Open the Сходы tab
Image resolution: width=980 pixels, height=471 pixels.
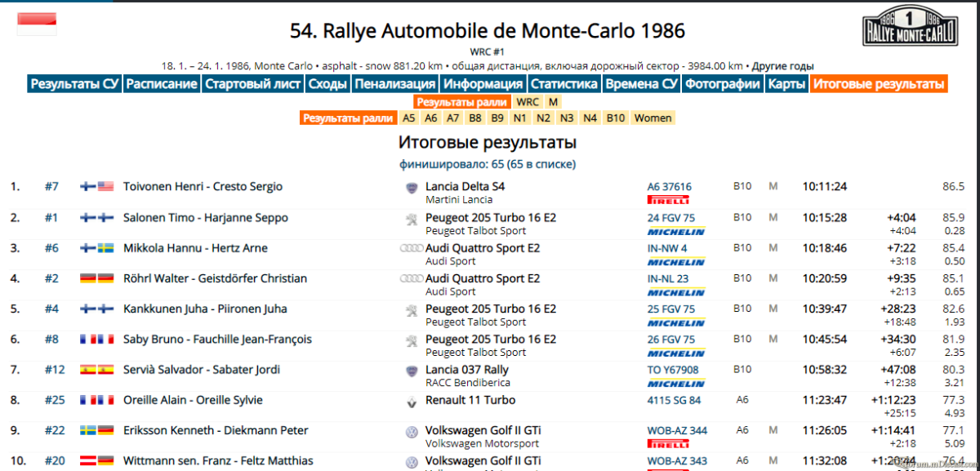[327, 84]
